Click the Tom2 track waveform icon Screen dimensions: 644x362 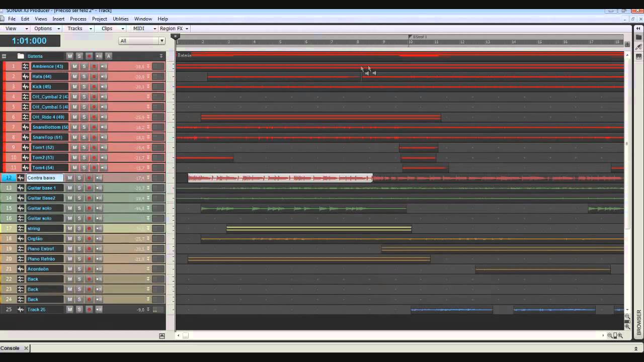(26, 157)
